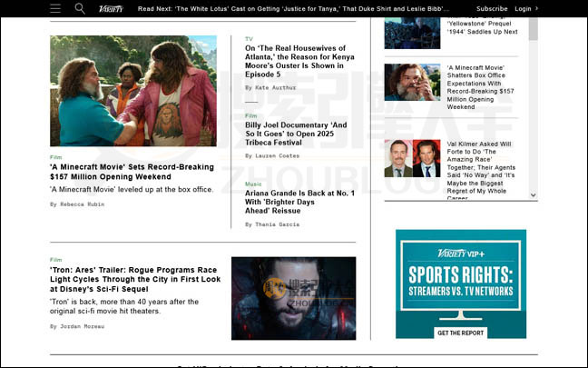The width and height of the screenshot is (588, 368).
Task: Select Film tag above Tron story
Action: point(56,260)
